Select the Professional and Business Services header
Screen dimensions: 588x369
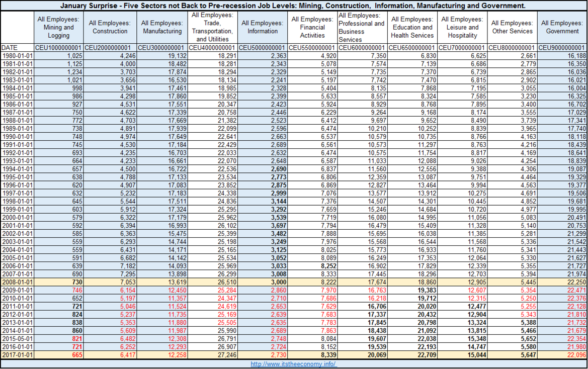coord(362,27)
